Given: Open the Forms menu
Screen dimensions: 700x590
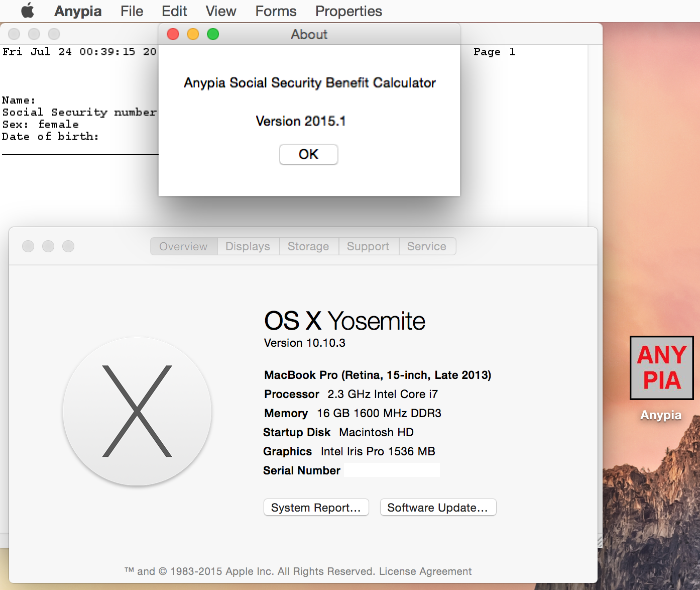Looking at the screenshot, I should coord(276,11).
